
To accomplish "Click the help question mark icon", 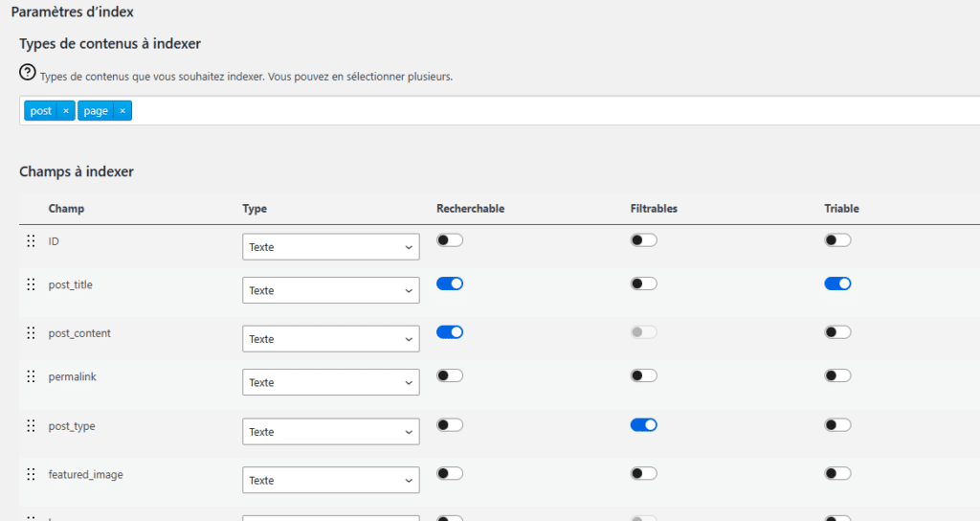I will 28,73.
